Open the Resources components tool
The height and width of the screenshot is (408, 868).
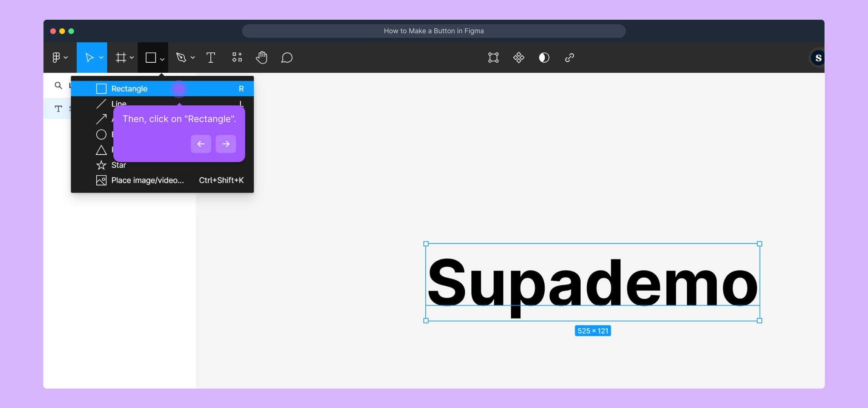pos(237,57)
